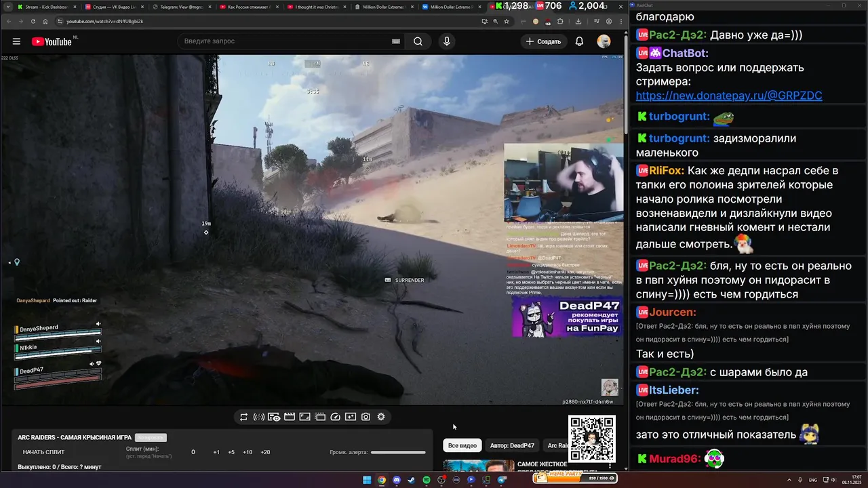Open YouTube notifications bell
This screenshot has width=868, height=488.
tap(579, 41)
